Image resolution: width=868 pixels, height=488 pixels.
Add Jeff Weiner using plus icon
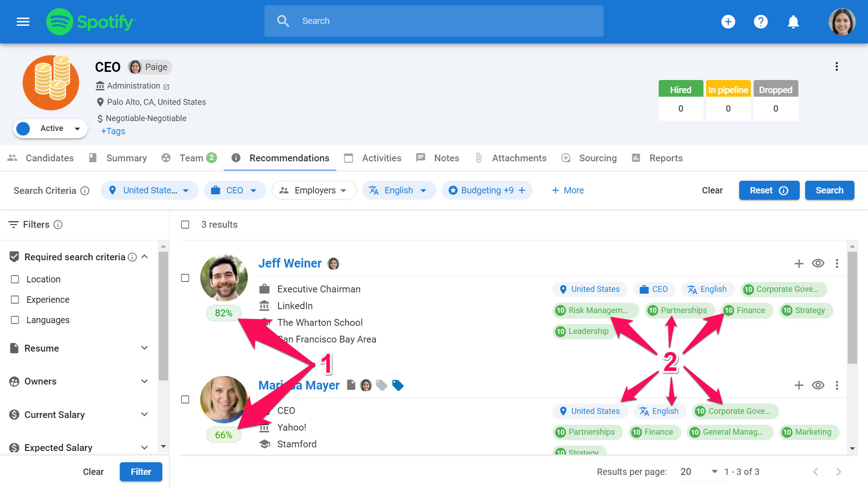799,263
